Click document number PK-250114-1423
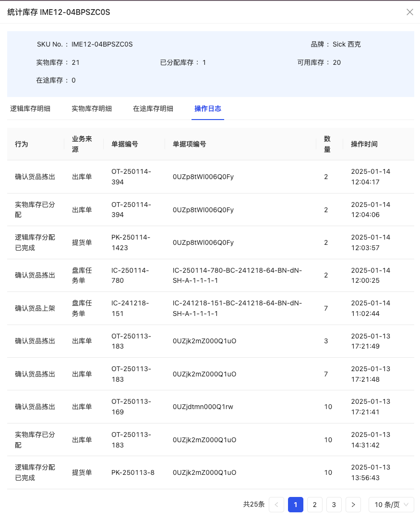 click(131, 242)
